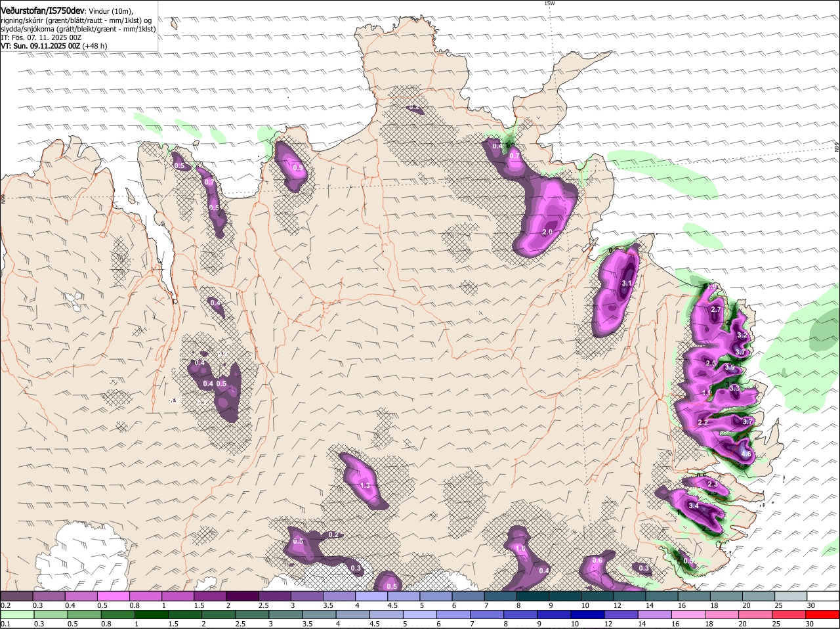Click the 2.2 precipitation value on the map
Viewport: 840px width, 629px height.
703,422
